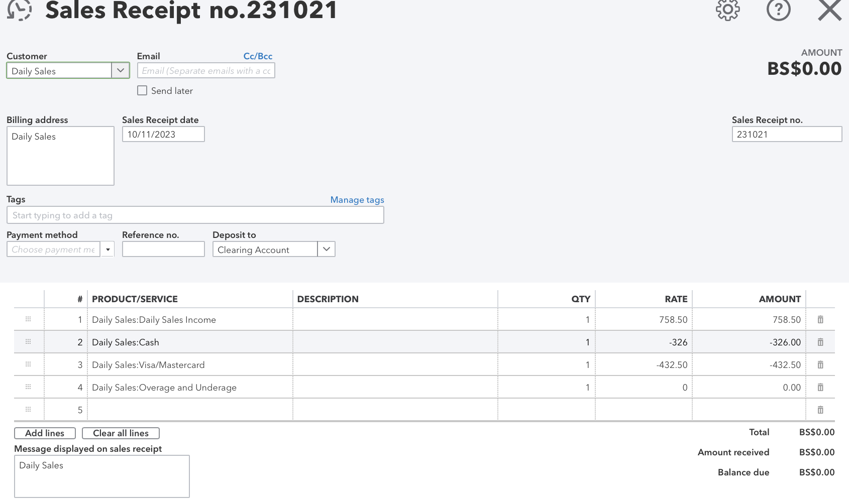Image resolution: width=849 pixels, height=504 pixels.
Task: Expand the Customer dropdown
Action: tap(121, 71)
